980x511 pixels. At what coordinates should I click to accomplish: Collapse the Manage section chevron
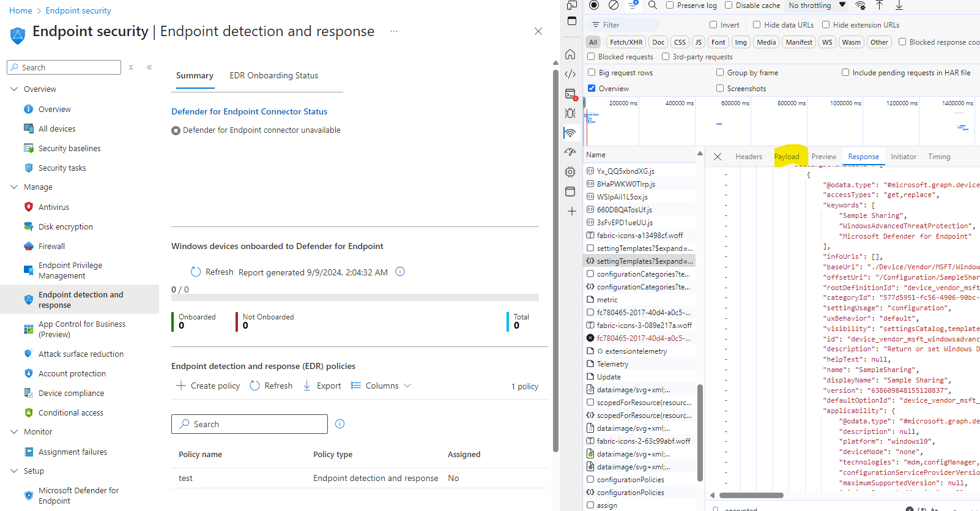14,187
